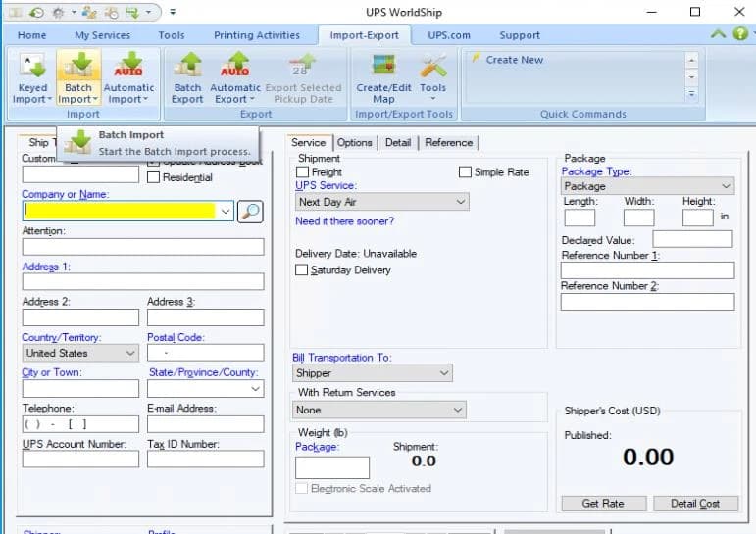Open the Support ribbon tab
The height and width of the screenshot is (534, 756).
520,35
